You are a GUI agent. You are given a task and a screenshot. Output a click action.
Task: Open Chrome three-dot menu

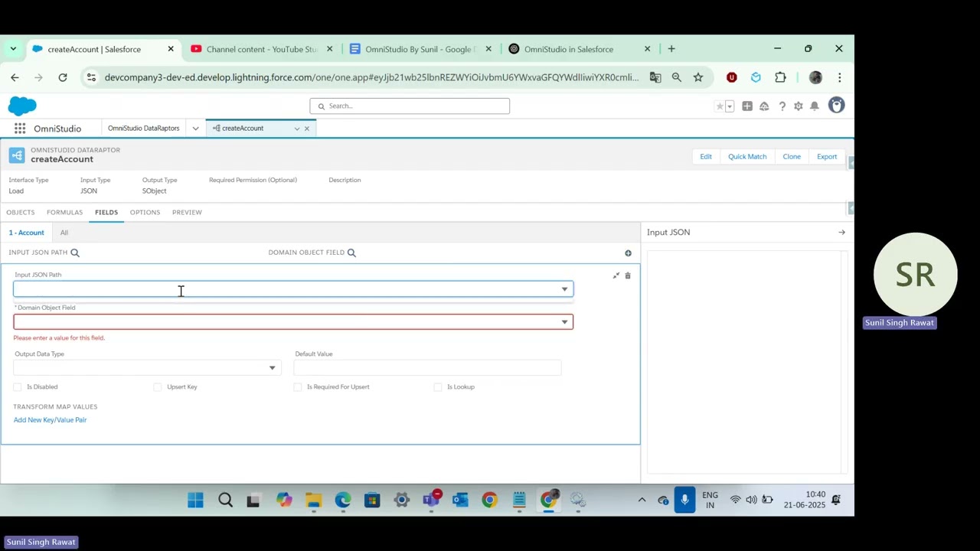pos(840,77)
